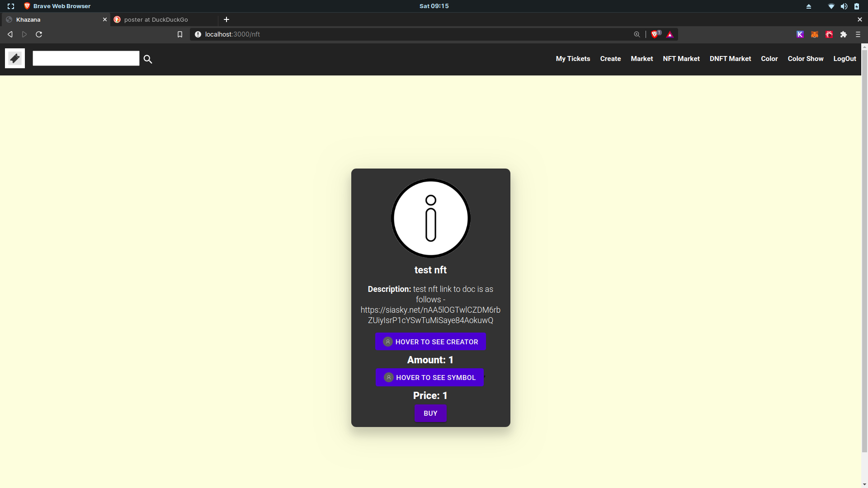Go back with the back arrow
The width and height of the screenshot is (868, 488).
click(10, 34)
